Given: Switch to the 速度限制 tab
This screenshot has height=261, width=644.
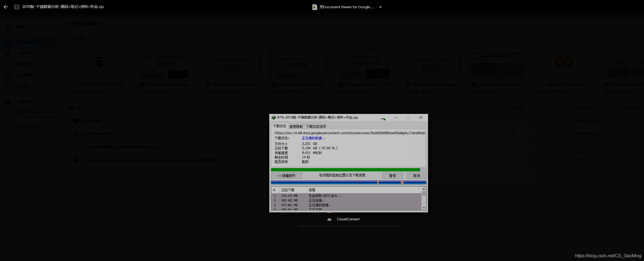Looking at the screenshot, I should (296, 127).
